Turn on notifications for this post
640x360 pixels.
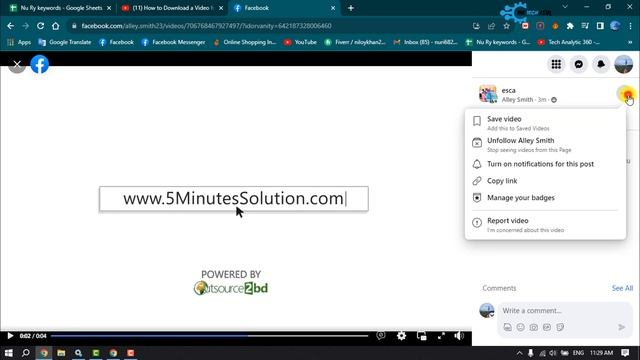point(545,164)
